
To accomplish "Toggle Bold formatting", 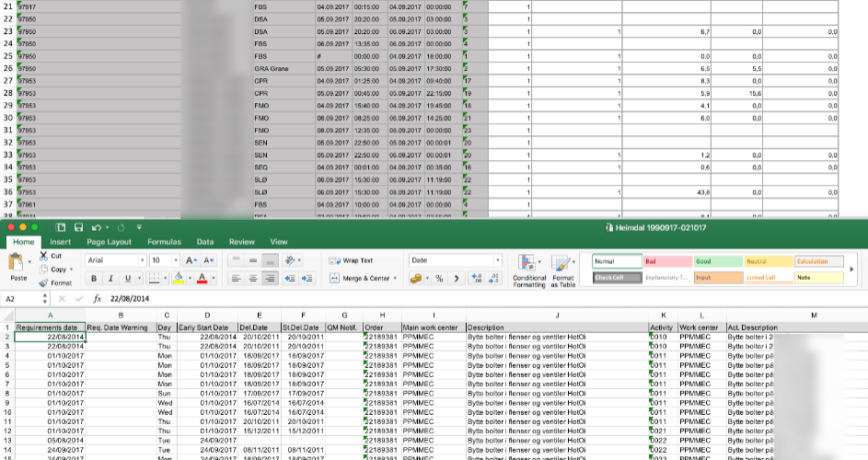I will coord(94,278).
